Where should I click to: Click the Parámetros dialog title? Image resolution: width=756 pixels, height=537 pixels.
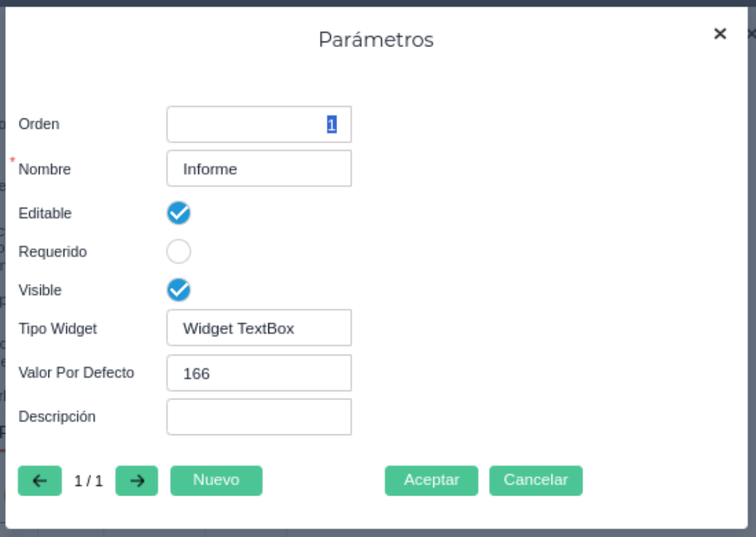[x=376, y=39]
